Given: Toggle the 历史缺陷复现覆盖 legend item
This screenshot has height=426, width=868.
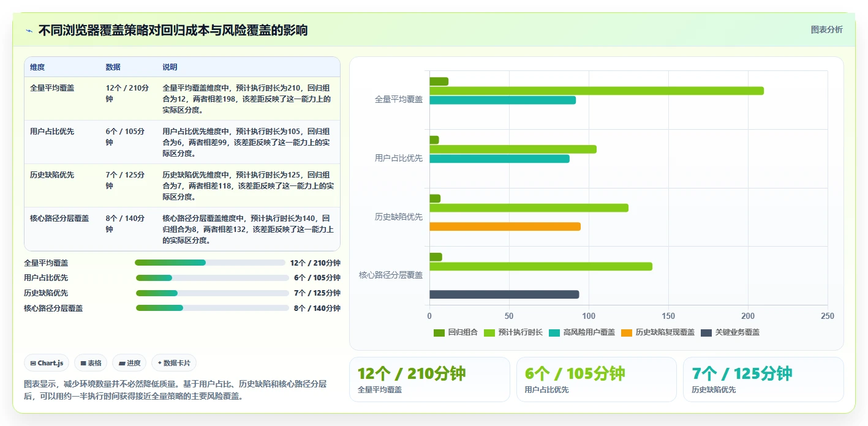Looking at the screenshot, I should (x=658, y=332).
